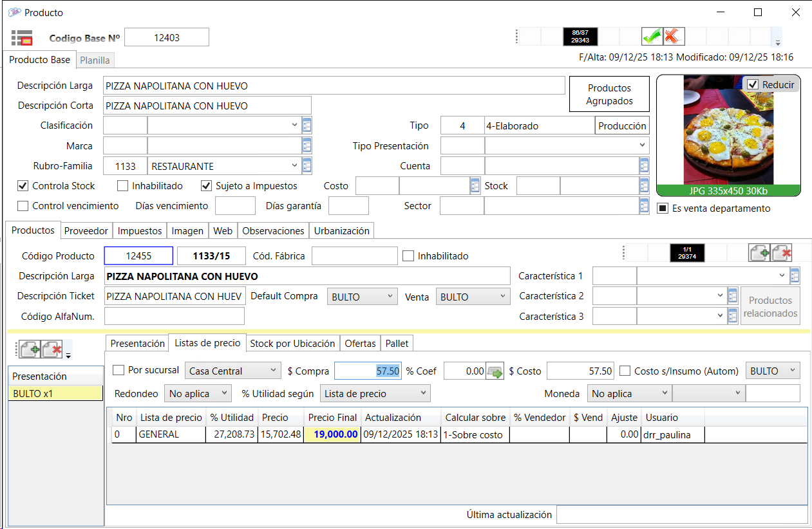Click the red X cancel icon
The height and width of the screenshot is (529, 812).
[674, 36]
